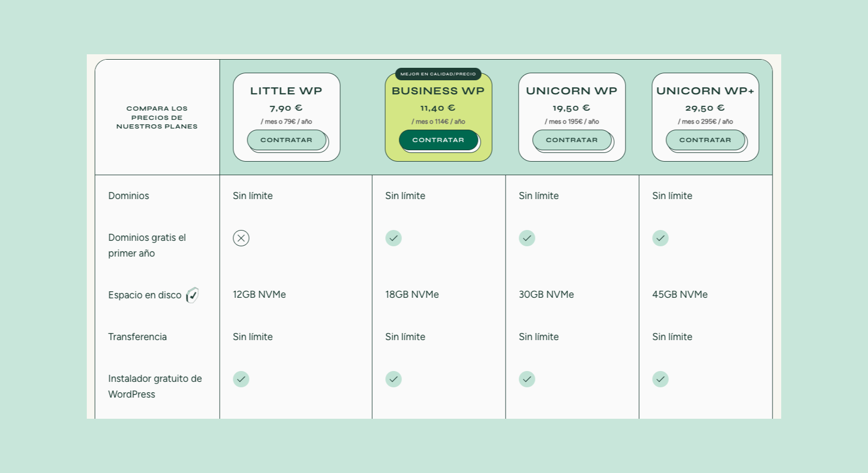
Task: Click the shield check icon next to Espacio en disco
Action: click(x=192, y=295)
